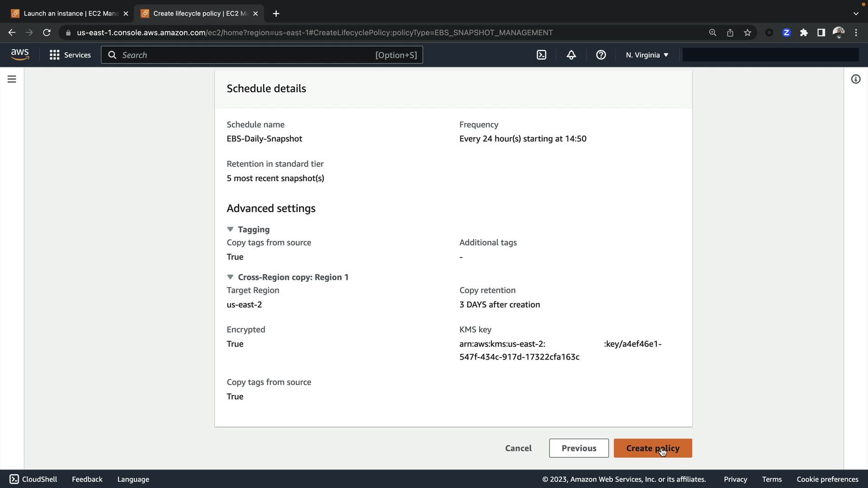This screenshot has height=488, width=868.
Task: Open the CloudShell icon in top navigation
Action: (x=541, y=55)
